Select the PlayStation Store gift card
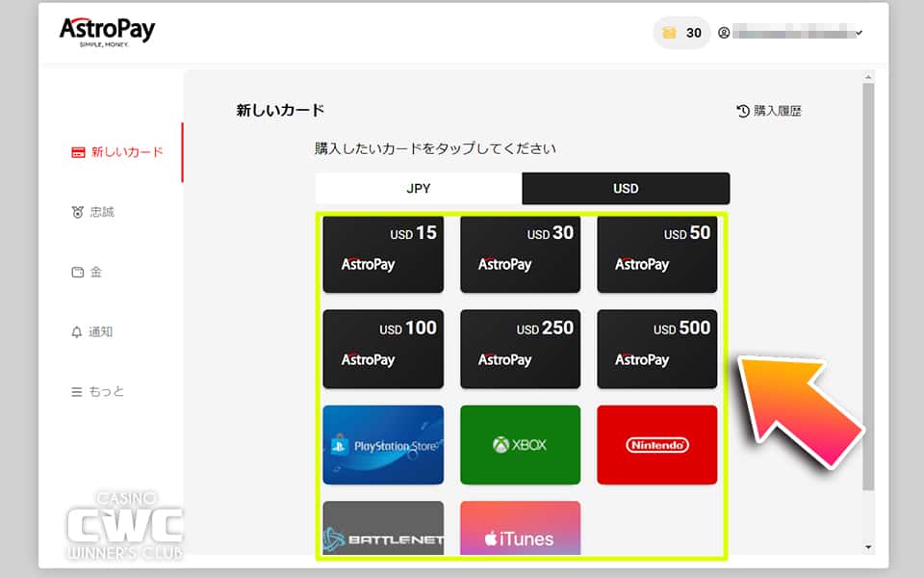This screenshot has width=924, height=578. point(383,444)
